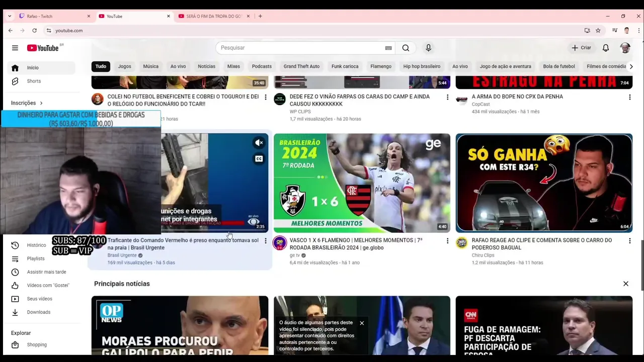This screenshot has height=362, width=644.
Task: Open a new browser tab
Action: click(260, 16)
